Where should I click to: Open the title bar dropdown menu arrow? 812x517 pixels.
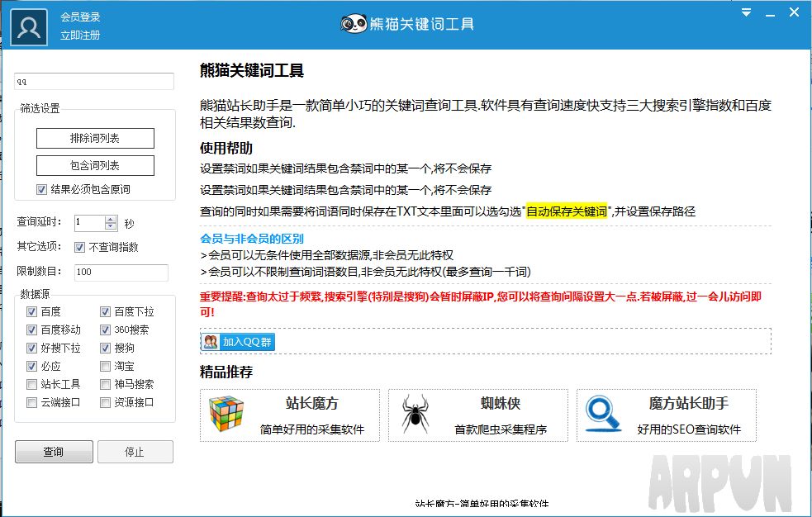point(746,12)
